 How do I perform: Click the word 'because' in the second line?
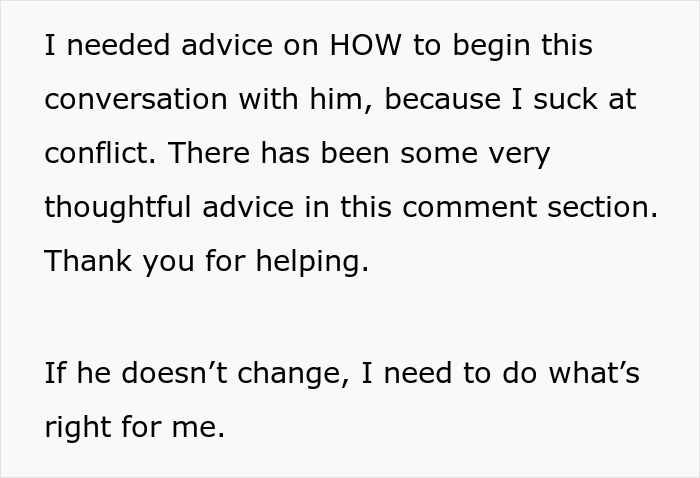click(442, 99)
